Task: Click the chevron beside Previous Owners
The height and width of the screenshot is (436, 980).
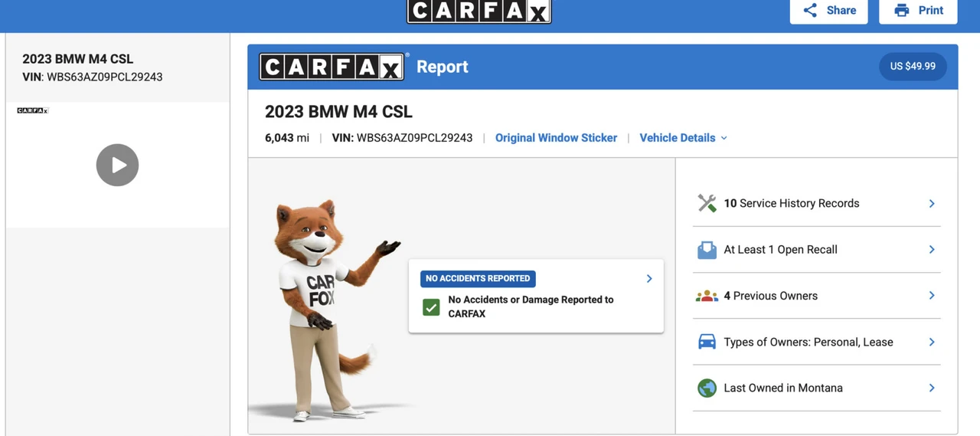Action: pos(932,295)
